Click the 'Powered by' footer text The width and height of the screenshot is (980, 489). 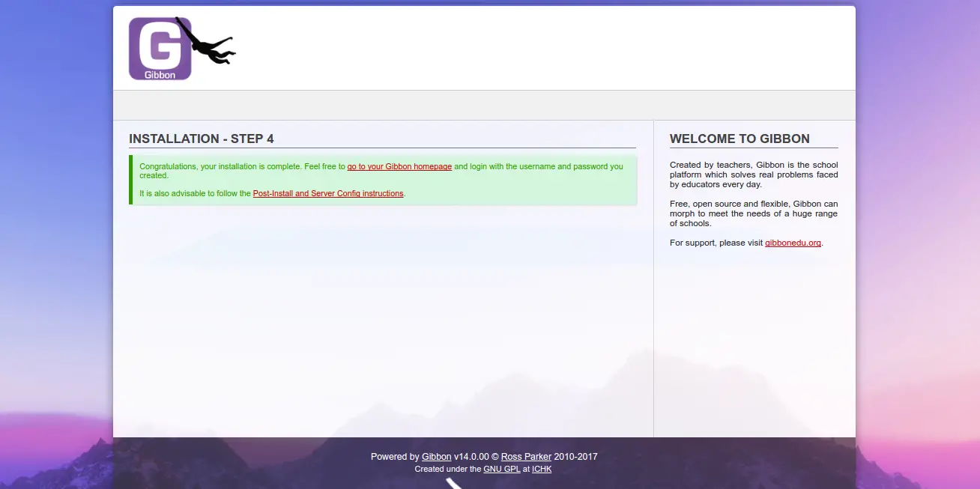(x=395, y=457)
